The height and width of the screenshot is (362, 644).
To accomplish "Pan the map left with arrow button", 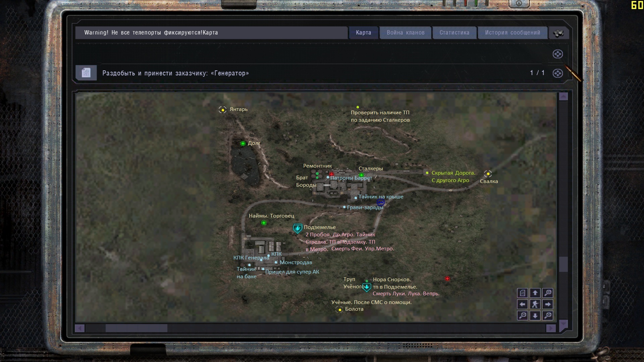I will coord(523,304).
